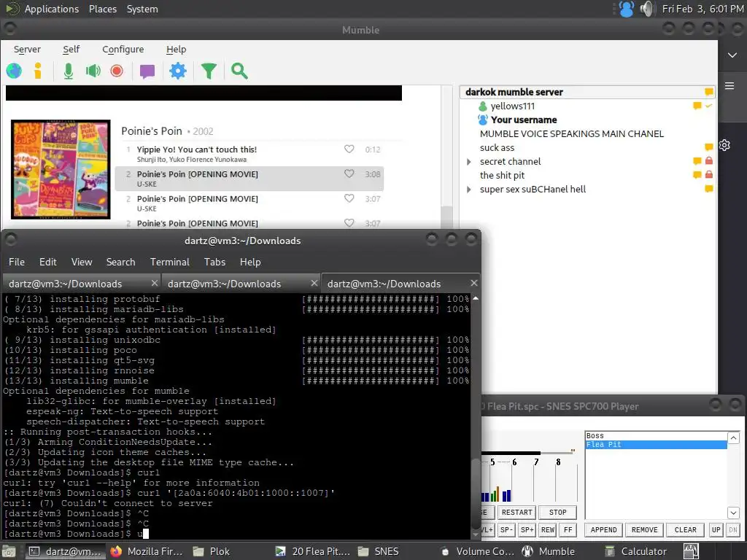
Task: Like 'Yippie Yo! You can't touch this!' heart
Action: coord(349,149)
